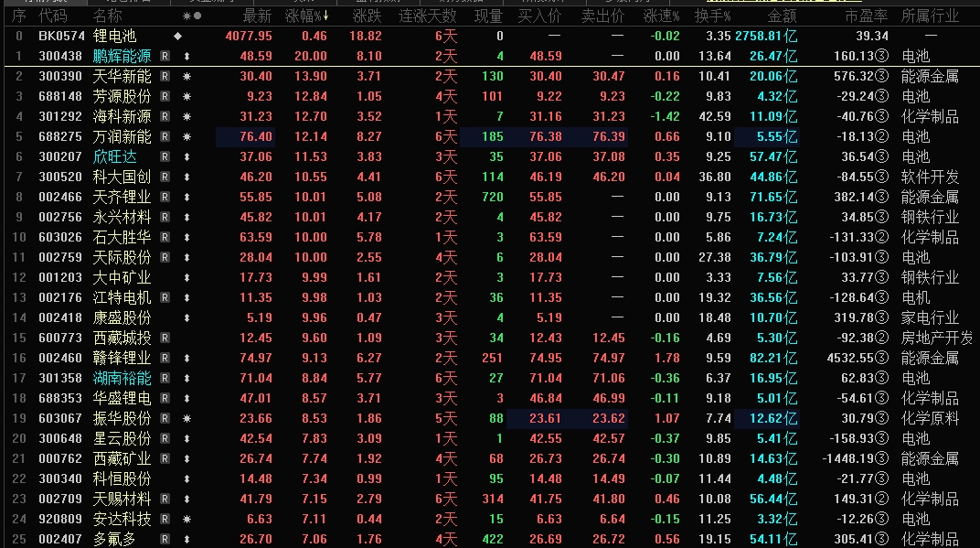Image resolution: width=980 pixels, height=548 pixels.
Task: Click the 代码 column header
Action: coord(53,16)
